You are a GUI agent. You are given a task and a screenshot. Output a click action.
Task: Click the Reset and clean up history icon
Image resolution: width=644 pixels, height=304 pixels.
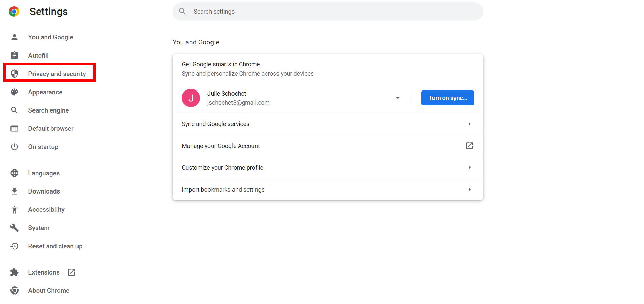pyautogui.click(x=14, y=246)
